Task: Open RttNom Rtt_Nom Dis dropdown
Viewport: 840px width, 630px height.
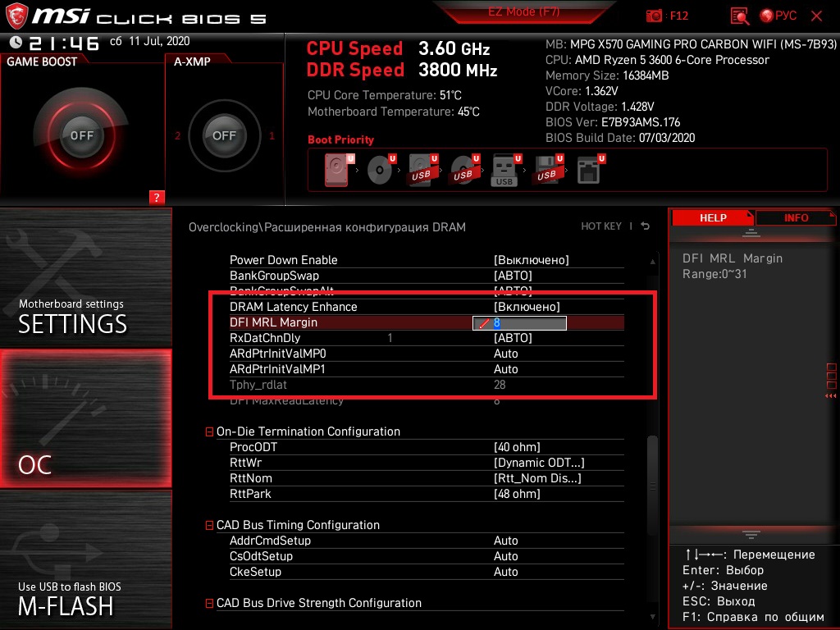Action: pyautogui.click(x=537, y=478)
